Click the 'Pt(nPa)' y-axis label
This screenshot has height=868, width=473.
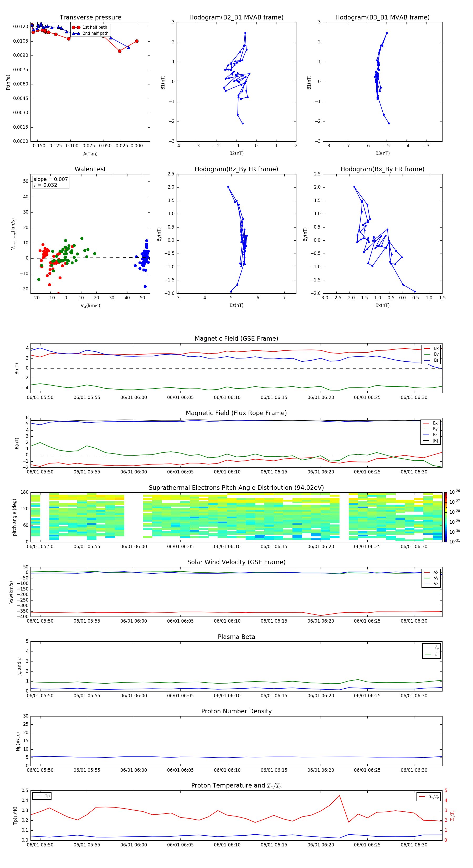click(x=8, y=82)
